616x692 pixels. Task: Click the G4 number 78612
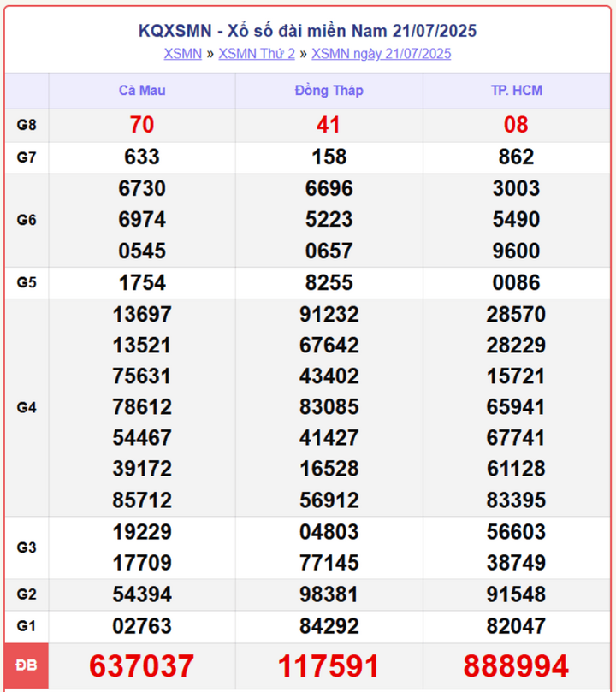click(142, 407)
